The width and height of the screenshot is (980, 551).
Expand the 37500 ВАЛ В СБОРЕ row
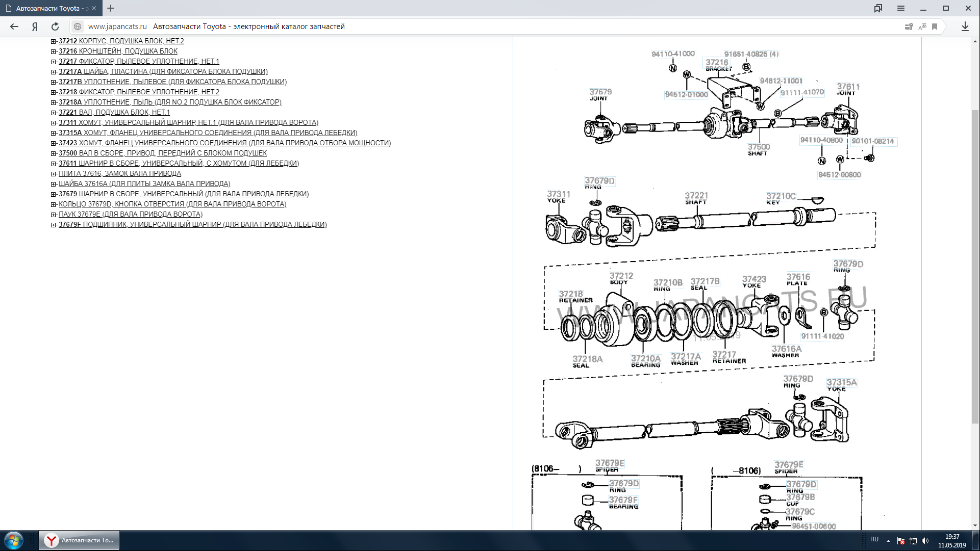[x=54, y=153]
